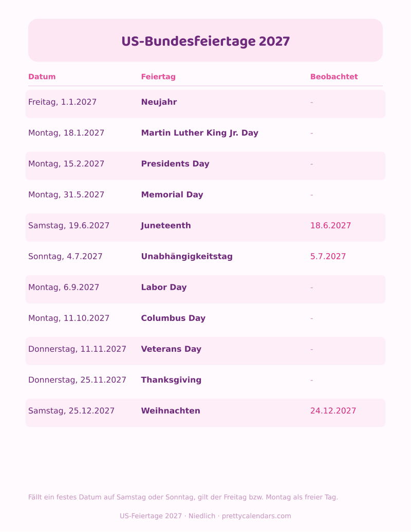Select the Feiertag column header
This screenshot has width=411, height=532.
[158, 77]
